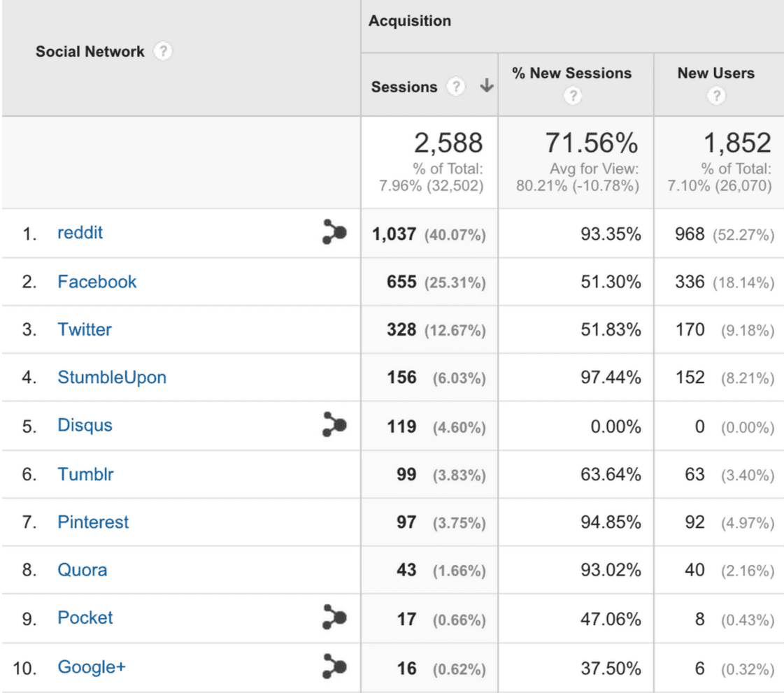
Task: Open the Pocket social network link
Action: [85, 618]
